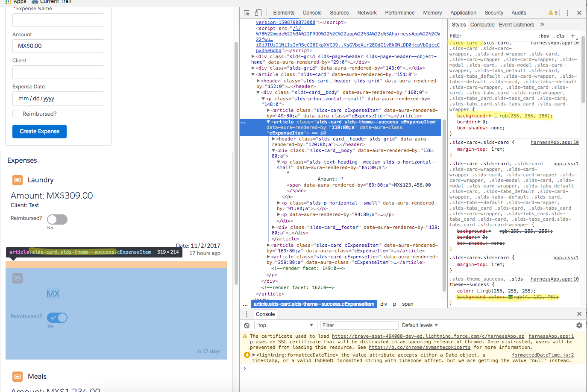Switch to the Network tab

click(367, 13)
